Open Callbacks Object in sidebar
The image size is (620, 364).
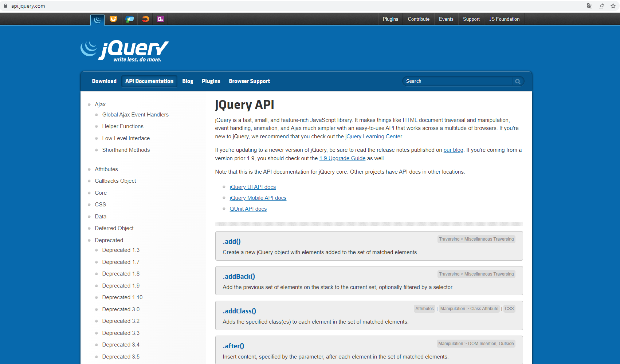(115, 181)
